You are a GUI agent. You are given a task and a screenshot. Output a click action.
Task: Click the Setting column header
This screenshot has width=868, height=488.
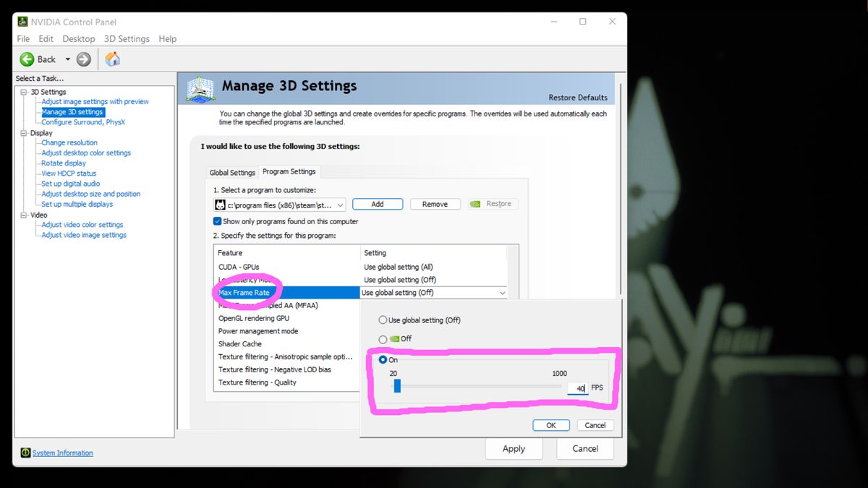click(x=433, y=253)
